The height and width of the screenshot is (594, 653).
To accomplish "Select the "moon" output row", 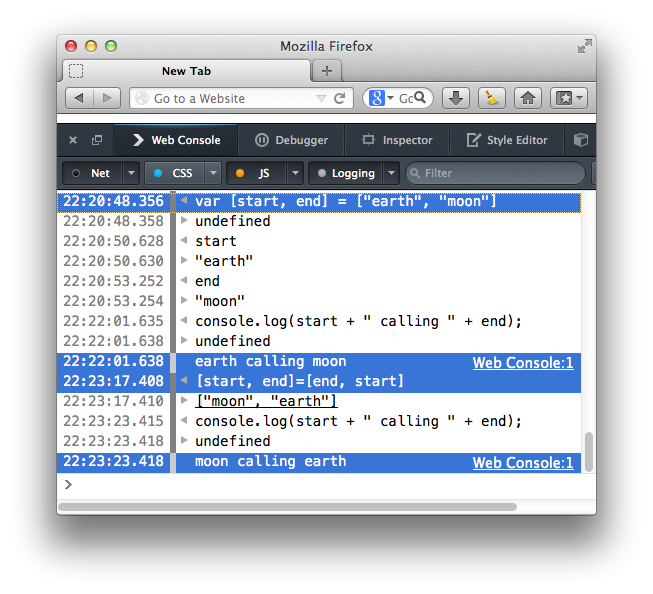I will [319, 301].
